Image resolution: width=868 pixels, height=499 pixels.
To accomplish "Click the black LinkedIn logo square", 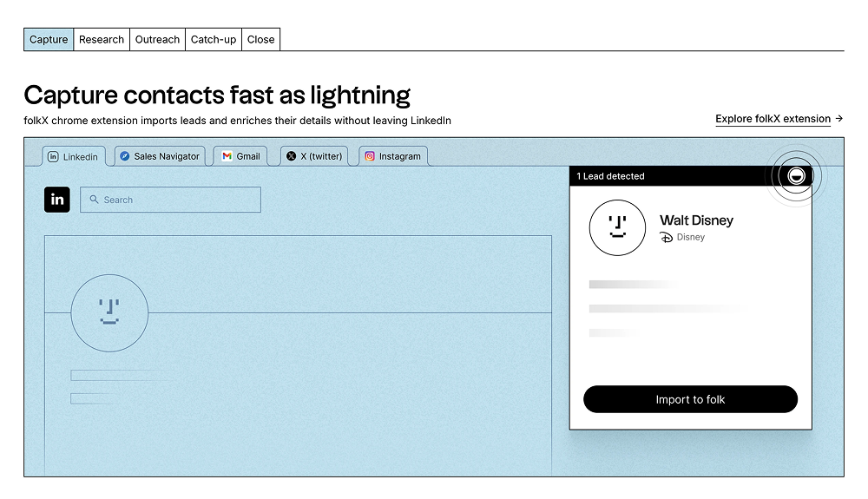I will [x=57, y=200].
